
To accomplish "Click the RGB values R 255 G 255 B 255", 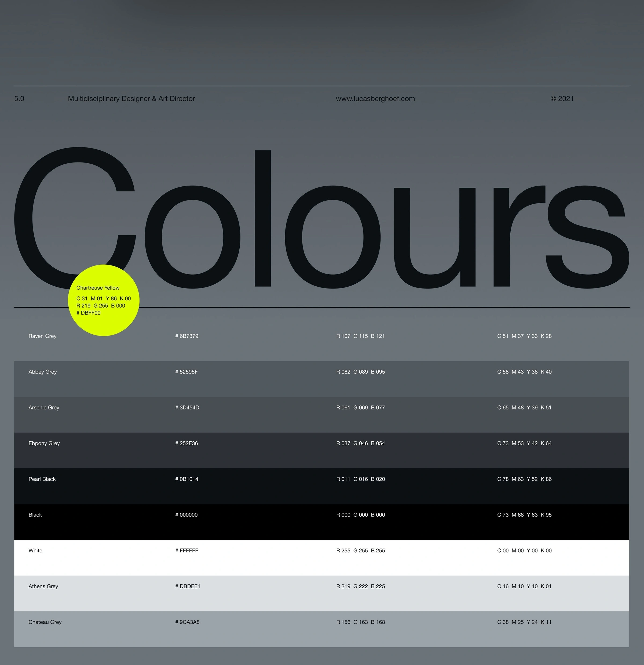I will tap(361, 550).
